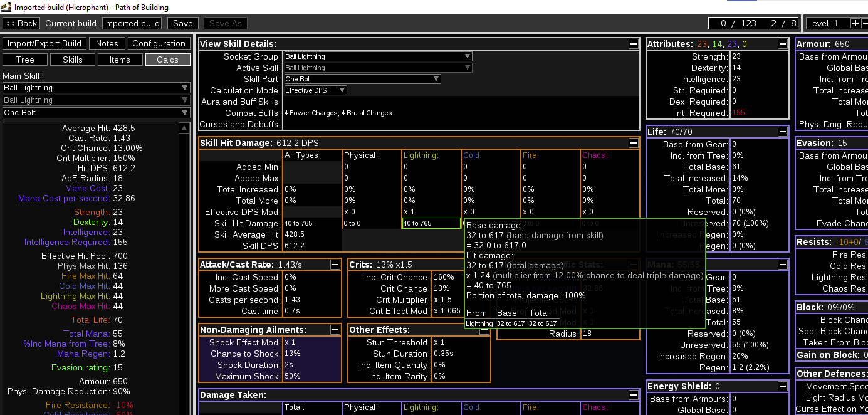Click the Stun Duration 0.35s value
This screenshot has height=415, width=868.
444,354
